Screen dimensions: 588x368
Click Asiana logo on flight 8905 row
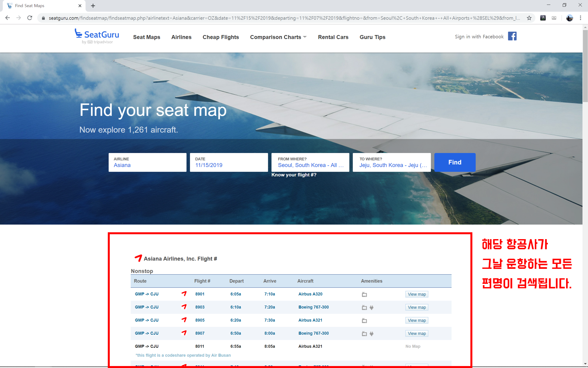pos(184,320)
